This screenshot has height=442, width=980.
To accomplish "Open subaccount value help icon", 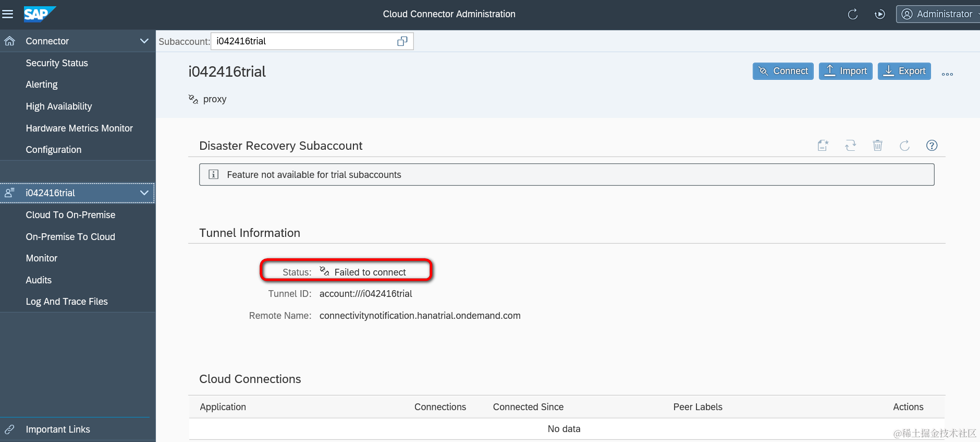I will [x=402, y=41].
